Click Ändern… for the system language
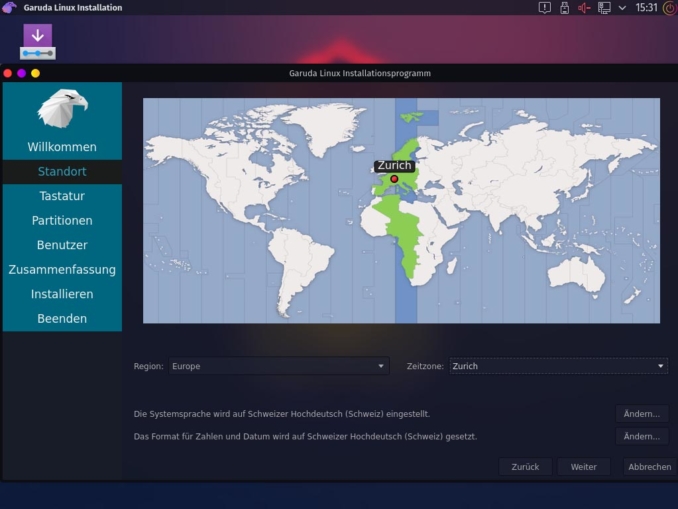 tap(641, 413)
